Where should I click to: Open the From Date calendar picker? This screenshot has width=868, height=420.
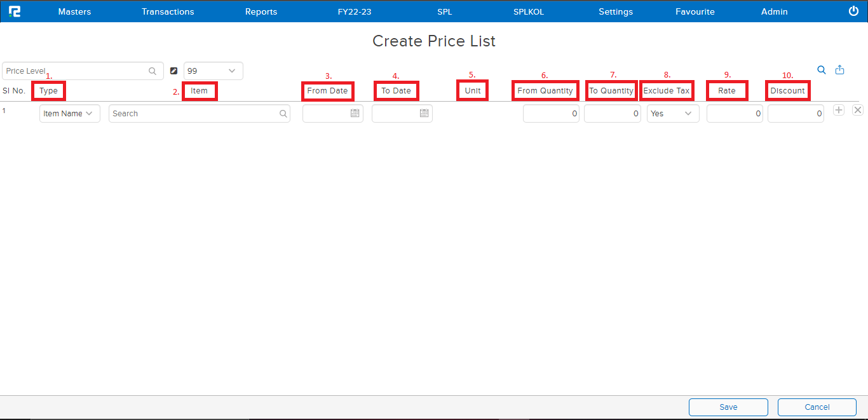coord(355,114)
